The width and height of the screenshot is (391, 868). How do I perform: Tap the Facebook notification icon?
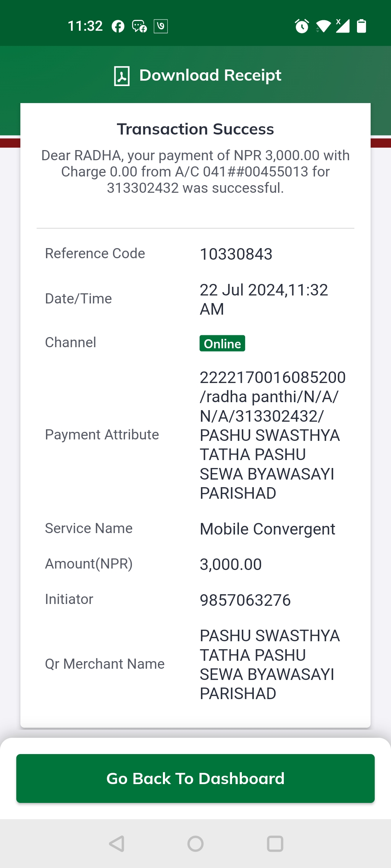click(x=118, y=26)
